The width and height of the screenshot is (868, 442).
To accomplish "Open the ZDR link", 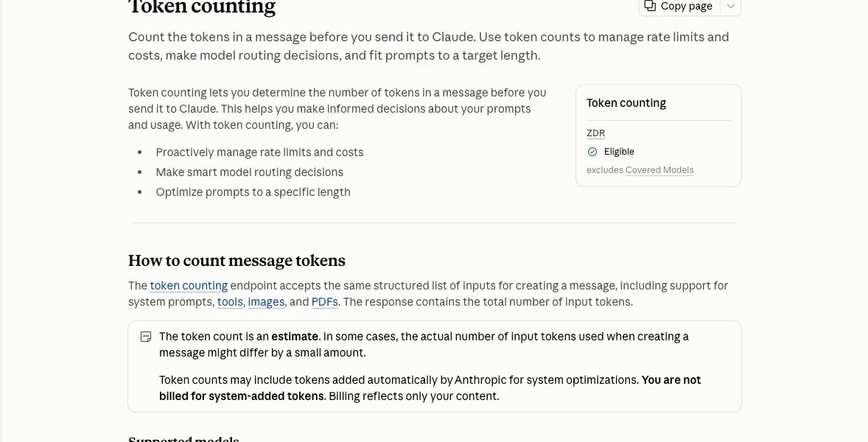I will pos(595,133).
